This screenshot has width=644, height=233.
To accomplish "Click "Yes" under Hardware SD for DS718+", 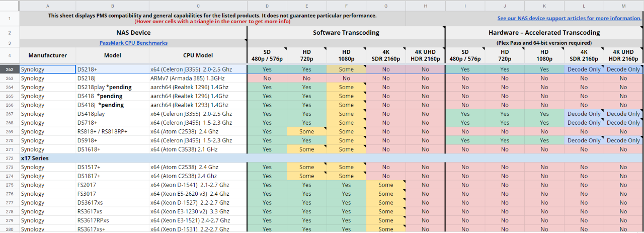I will 465,123.
